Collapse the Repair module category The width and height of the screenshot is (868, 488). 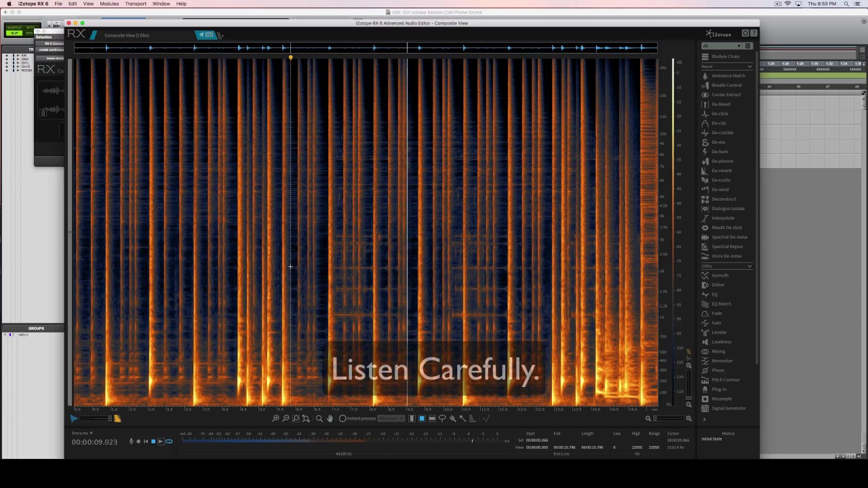[749, 66]
